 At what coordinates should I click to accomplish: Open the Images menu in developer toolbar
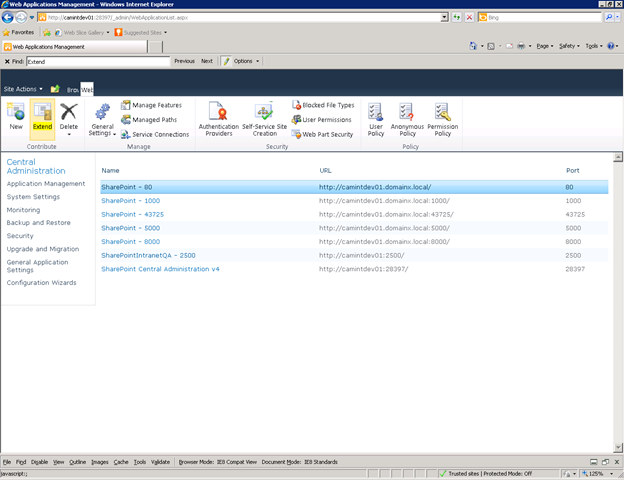coord(99,462)
